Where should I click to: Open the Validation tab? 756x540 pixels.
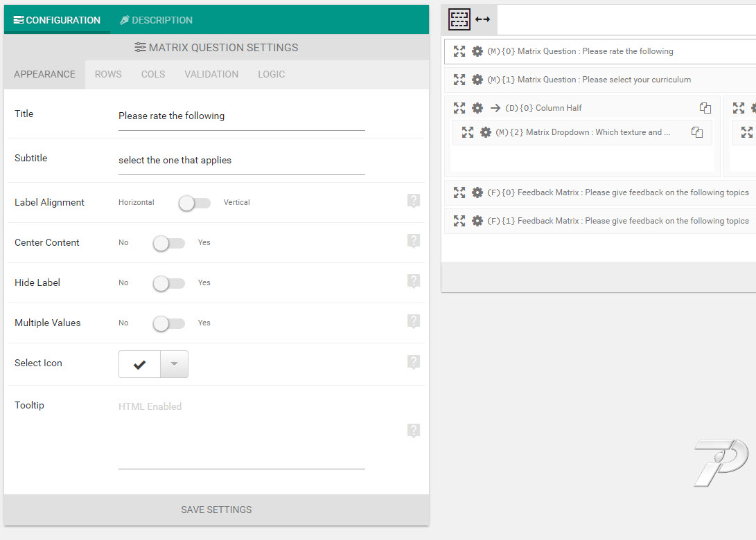coord(211,75)
